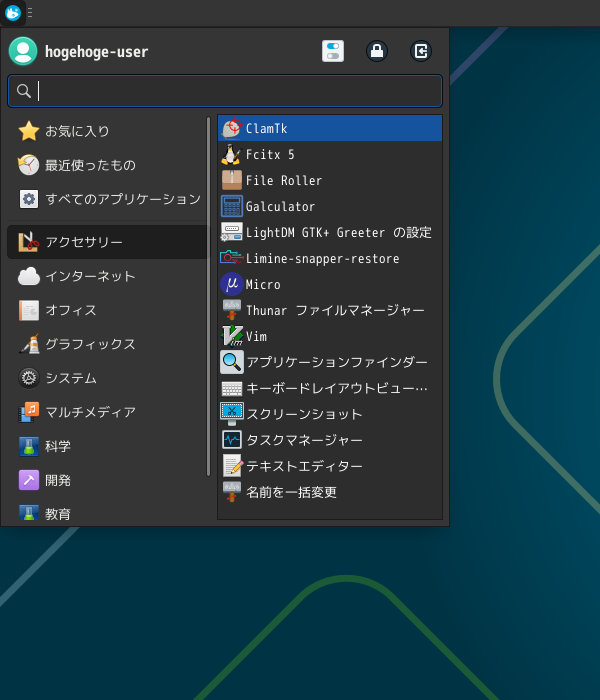Viewport: 600px width, 700px height.
Task: Click the log out icon
Action: coord(421,51)
